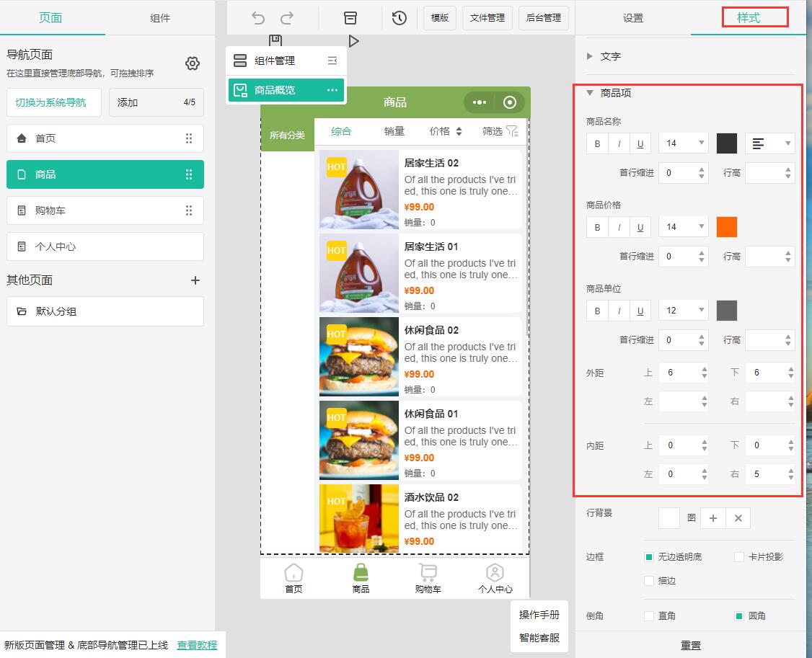Open the 查看教程 link
Viewport: 812px width, 658px height.
pos(197,645)
